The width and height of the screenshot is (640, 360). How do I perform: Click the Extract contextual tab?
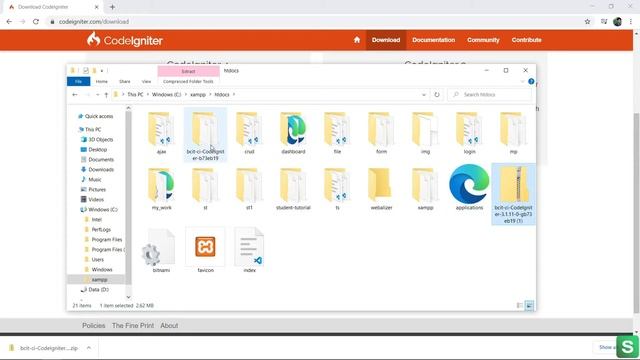click(x=188, y=71)
